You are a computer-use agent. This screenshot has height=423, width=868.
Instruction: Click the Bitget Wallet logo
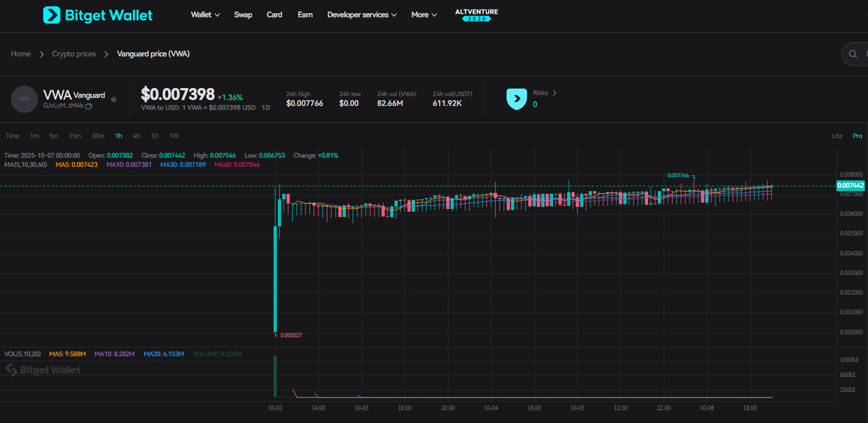(x=98, y=15)
